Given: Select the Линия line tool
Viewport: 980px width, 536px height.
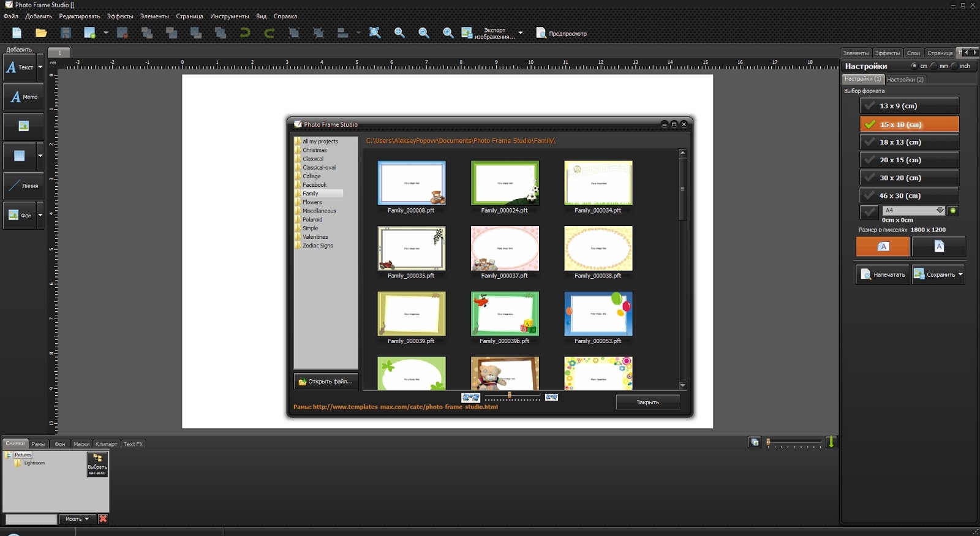Looking at the screenshot, I should coord(23,186).
